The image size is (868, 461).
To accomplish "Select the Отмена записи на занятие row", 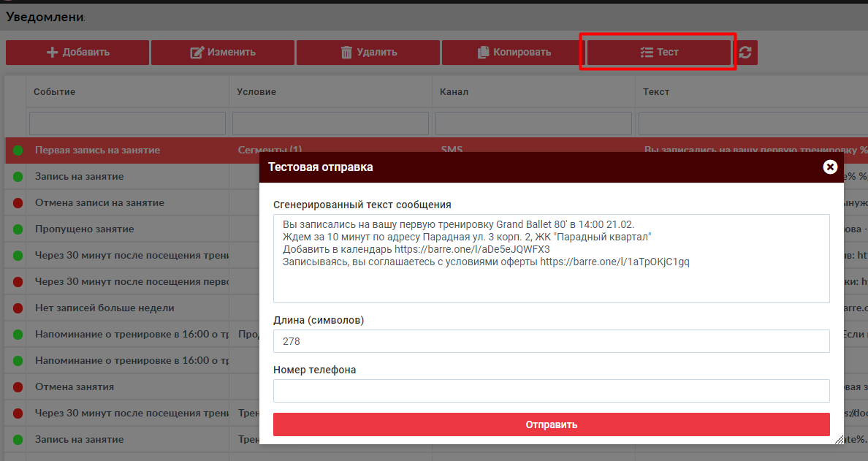I will [x=99, y=203].
